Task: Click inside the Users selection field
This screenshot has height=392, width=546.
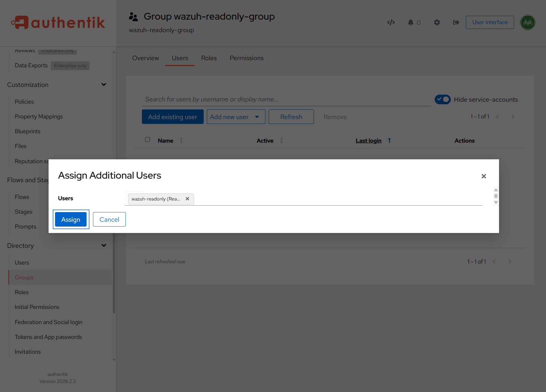Action: coord(303,199)
